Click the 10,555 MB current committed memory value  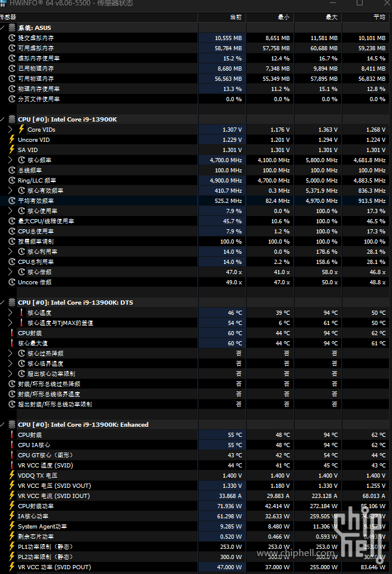point(229,38)
